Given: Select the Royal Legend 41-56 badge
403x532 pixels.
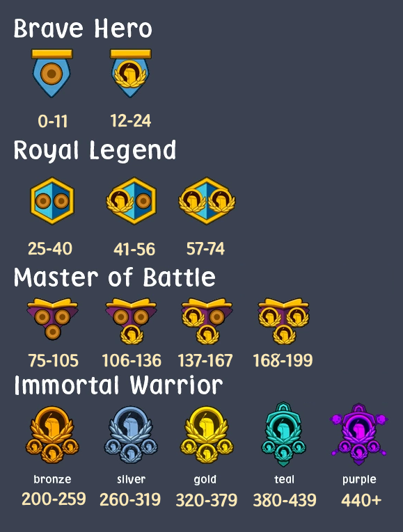Looking at the screenshot, I should (132, 201).
